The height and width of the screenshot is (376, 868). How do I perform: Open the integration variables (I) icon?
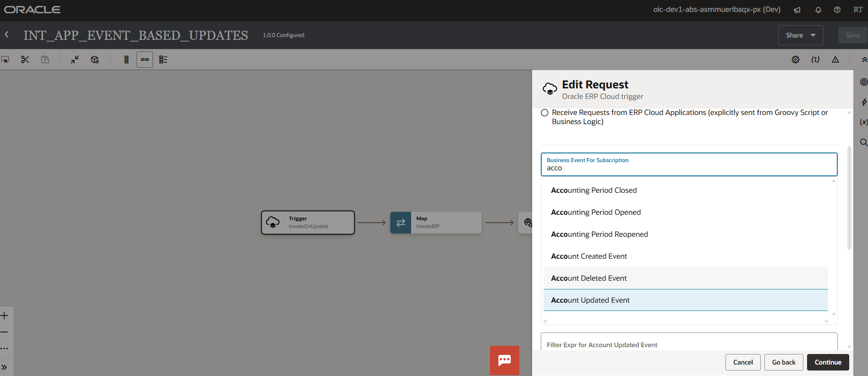(815, 60)
